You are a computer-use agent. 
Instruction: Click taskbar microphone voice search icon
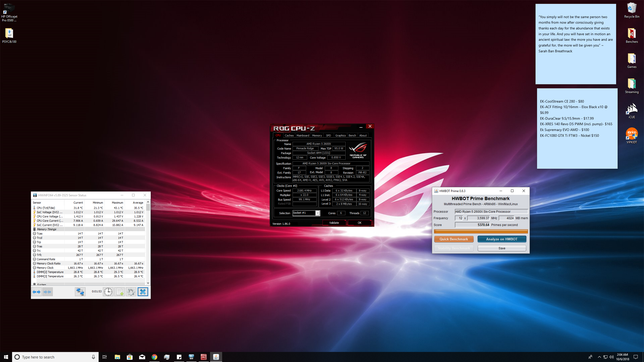(93, 357)
